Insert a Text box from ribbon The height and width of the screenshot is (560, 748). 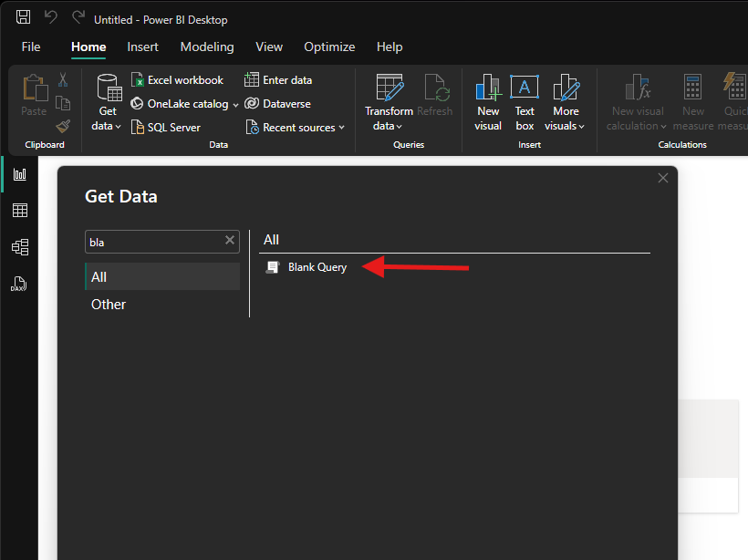[x=525, y=102]
